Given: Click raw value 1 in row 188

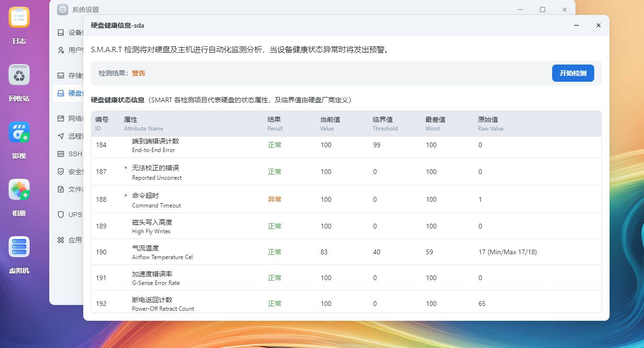Looking at the screenshot, I should pyautogui.click(x=480, y=199).
